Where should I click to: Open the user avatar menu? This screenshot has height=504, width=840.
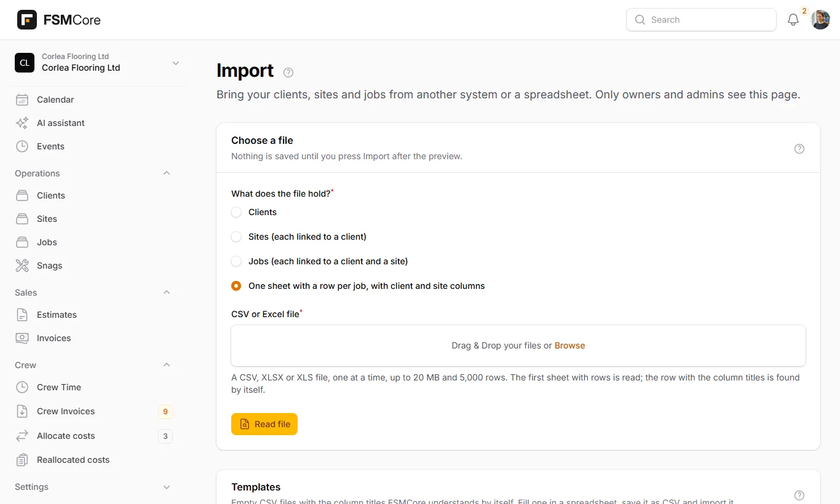(820, 20)
